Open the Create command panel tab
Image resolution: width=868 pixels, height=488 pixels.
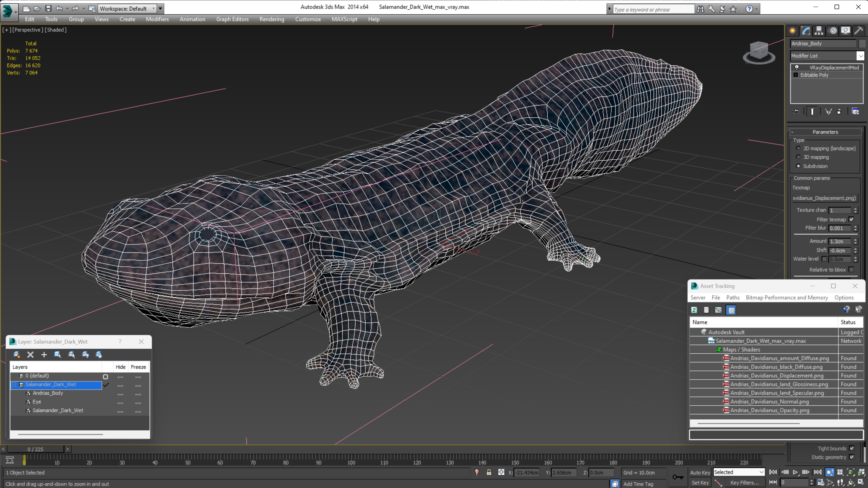click(793, 31)
